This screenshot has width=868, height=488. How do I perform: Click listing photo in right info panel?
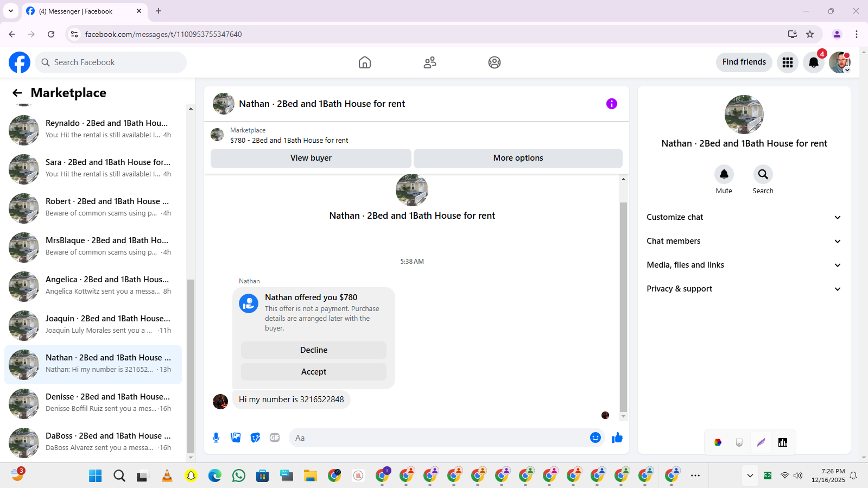pyautogui.click(x=744, y=115)
